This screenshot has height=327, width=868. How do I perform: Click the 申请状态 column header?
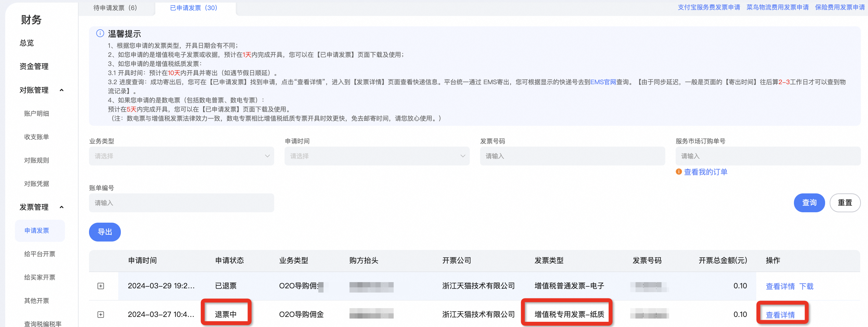(229, 260)
